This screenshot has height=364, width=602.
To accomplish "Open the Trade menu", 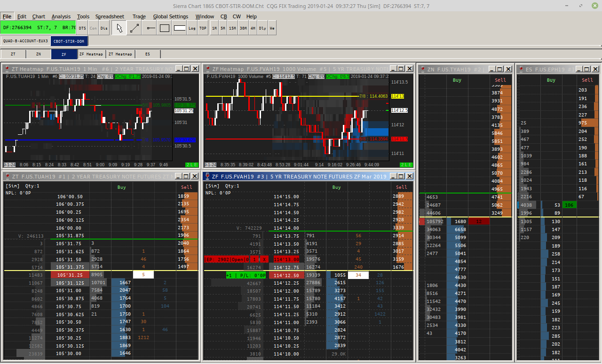I will click(139, 16).
